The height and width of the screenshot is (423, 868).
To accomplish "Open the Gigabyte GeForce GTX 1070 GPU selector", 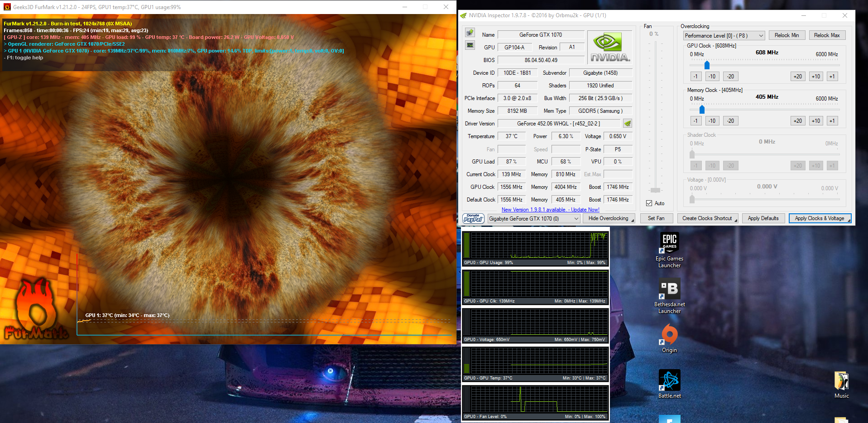I will pos(534,218).
